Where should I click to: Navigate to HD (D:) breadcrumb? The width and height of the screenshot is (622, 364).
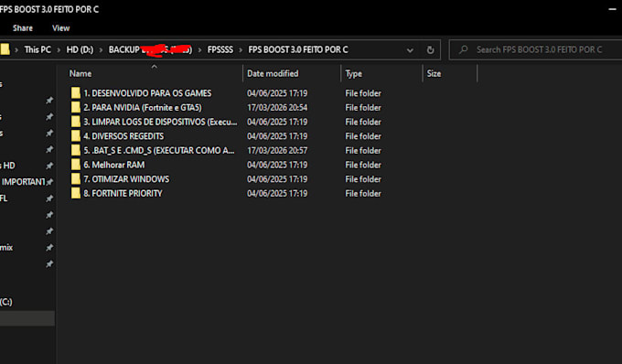pos(80,49)
